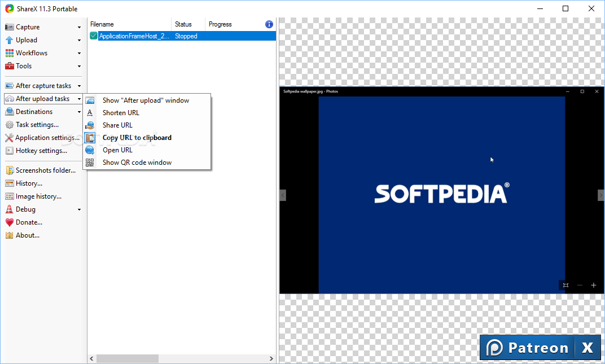Screen dimensions: 605x364
Task: Open the Image history window
Action: tap(43, 196)
